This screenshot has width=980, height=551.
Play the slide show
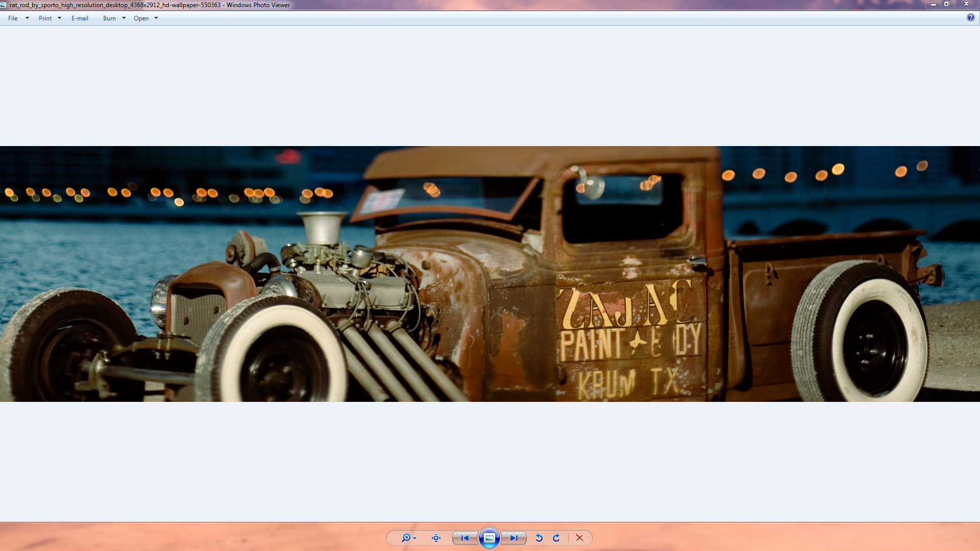tap(489, 538)
